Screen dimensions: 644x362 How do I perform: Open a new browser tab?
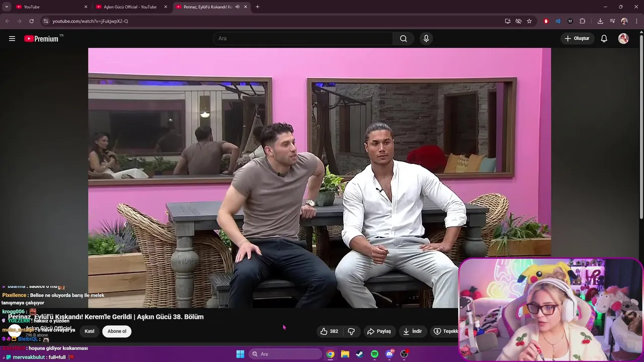coord(258,7)
